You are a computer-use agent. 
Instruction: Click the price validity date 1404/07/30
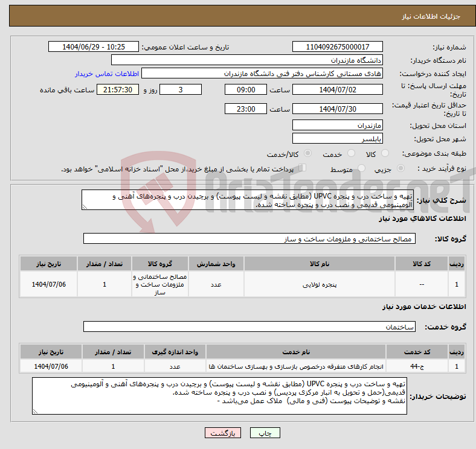pyautogui.click(x=338, y=109)
